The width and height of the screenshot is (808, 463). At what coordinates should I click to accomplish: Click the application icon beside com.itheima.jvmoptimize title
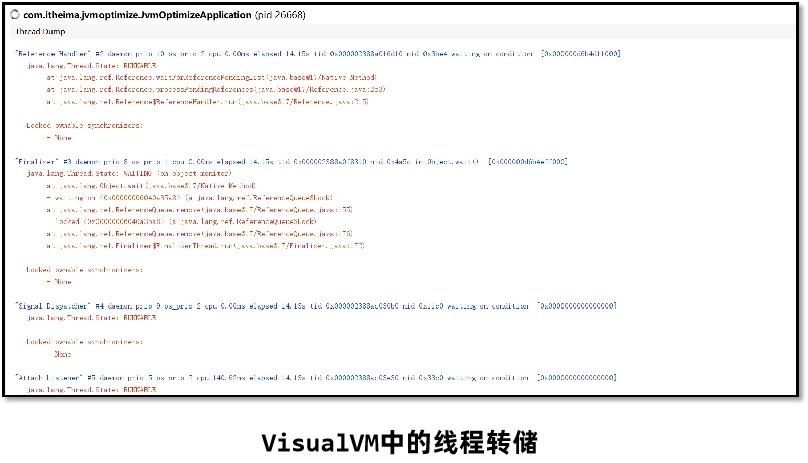[15, 14]
